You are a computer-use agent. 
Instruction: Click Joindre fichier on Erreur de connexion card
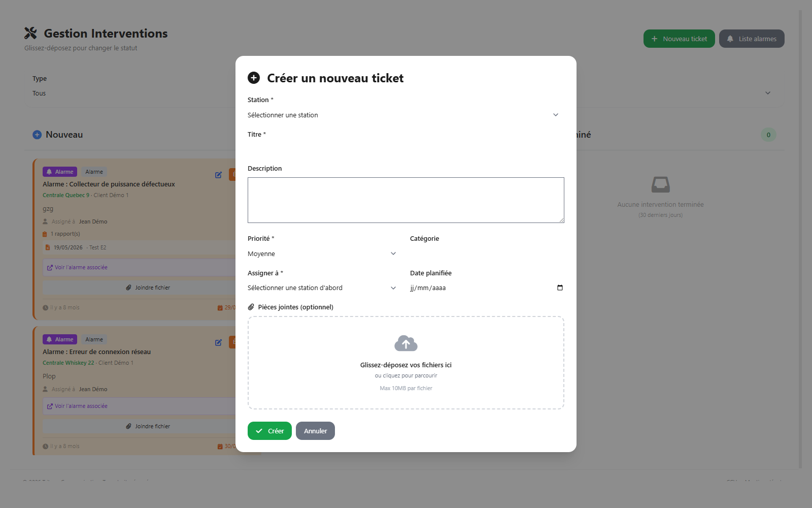coord(148,426)
